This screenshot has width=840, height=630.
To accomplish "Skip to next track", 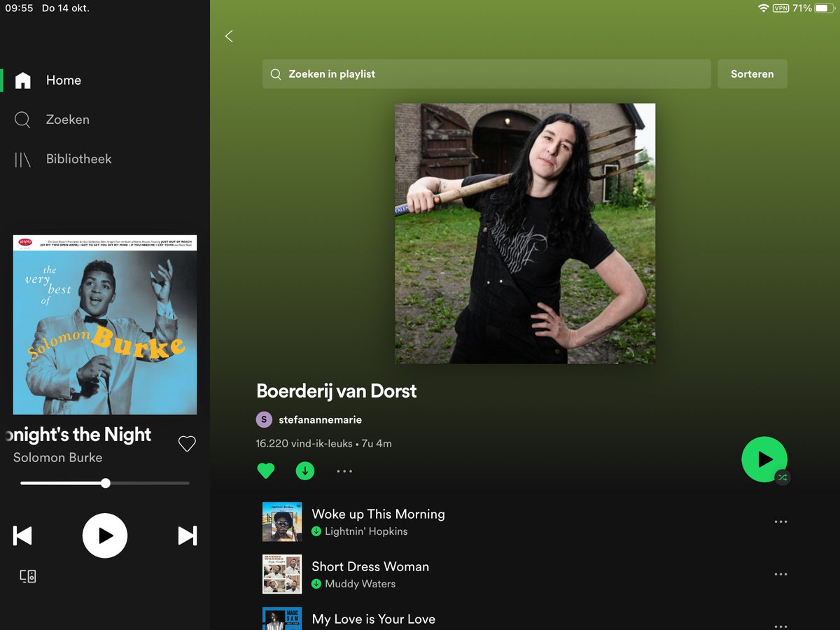I will tap(188, 535).
